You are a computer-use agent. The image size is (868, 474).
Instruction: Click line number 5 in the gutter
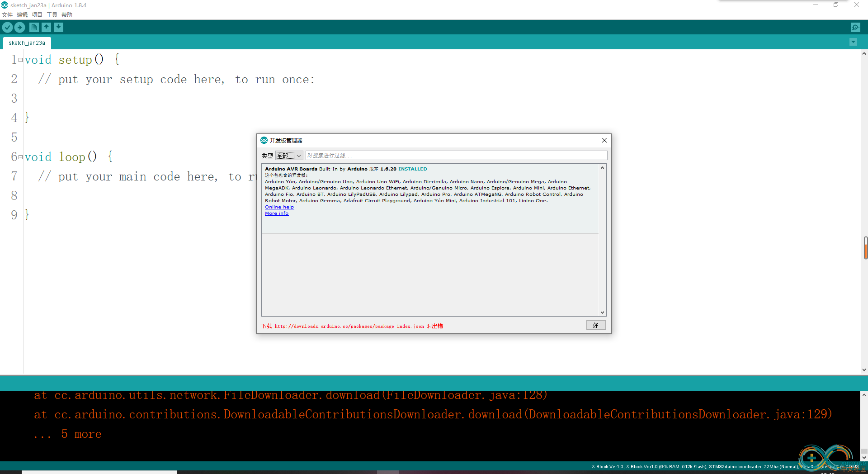click(14, 137)
